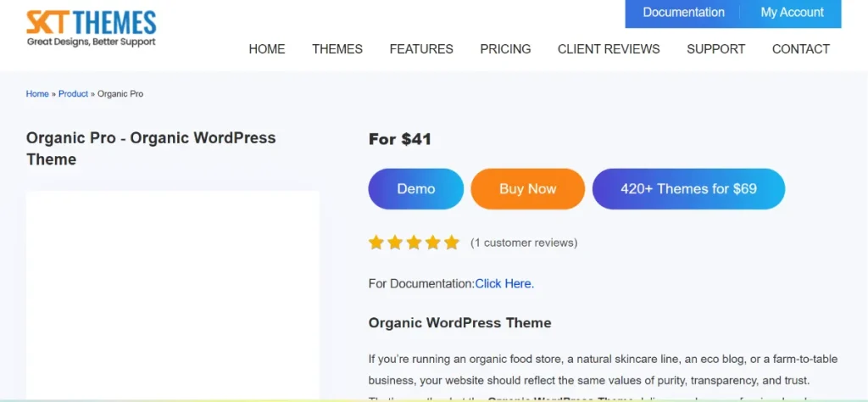Open the documentation Click Here link
Image resolution: width=868 pixels, height=402 pixels.
(x=504, y=283)
